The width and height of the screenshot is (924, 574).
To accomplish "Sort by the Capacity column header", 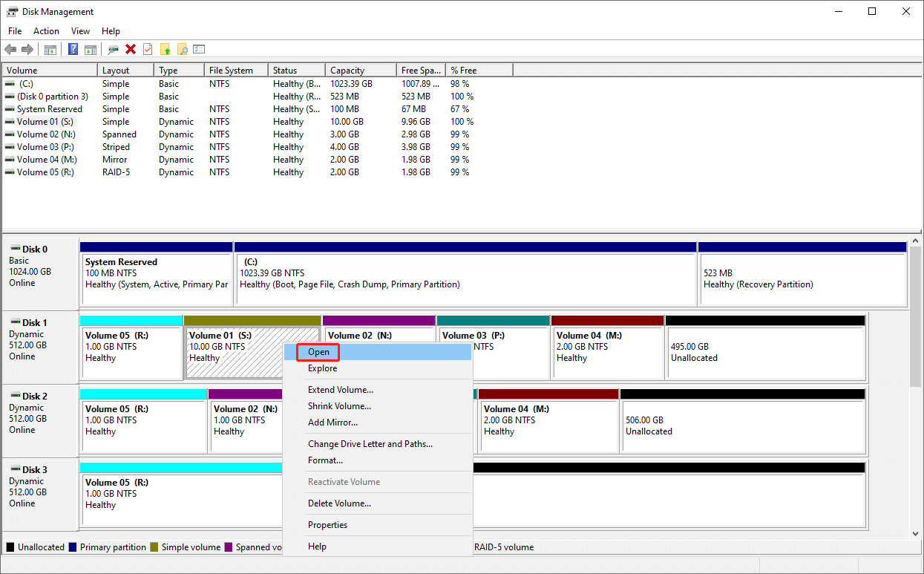I will point(361,71).
